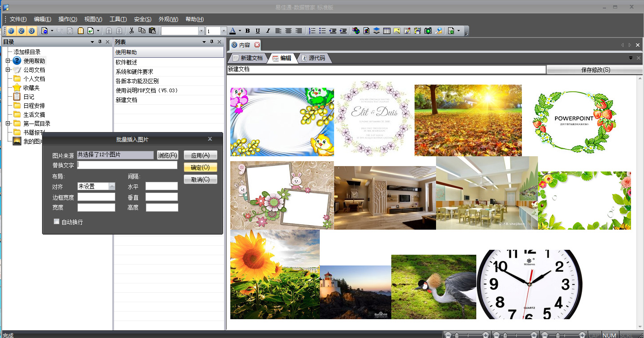Click the scissors cut icon in toolbar
The width and height of the screenshot is (644, 338).
[131, 31]
